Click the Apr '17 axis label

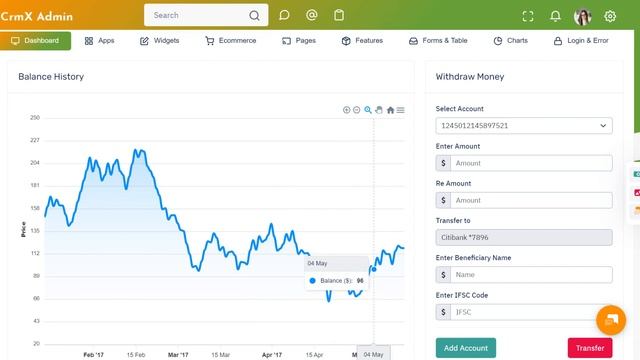[x=272, y=355]
